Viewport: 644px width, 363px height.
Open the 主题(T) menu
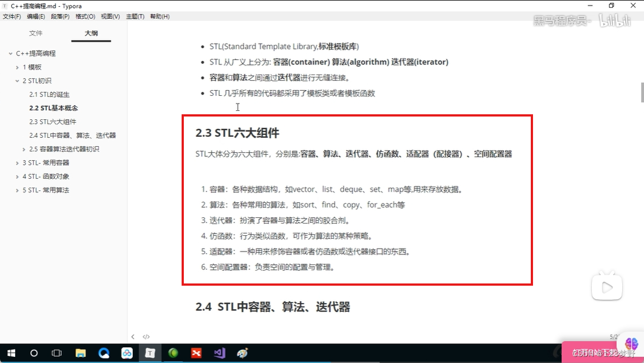pos(135,16)
